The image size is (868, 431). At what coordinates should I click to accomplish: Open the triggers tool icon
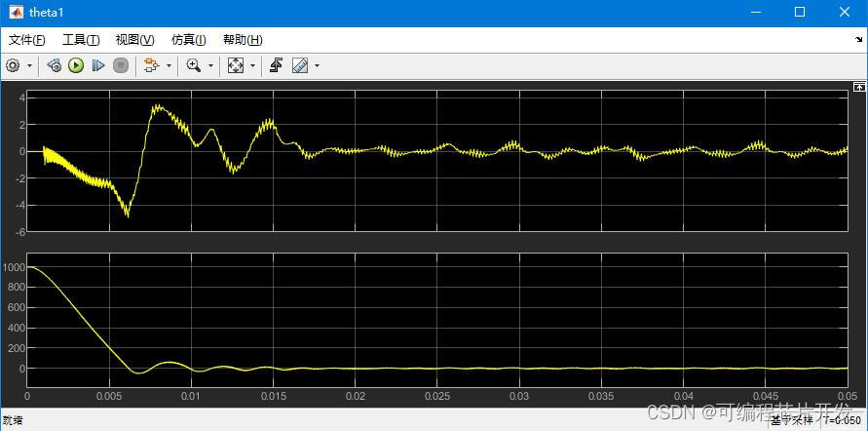(x=277, y=65)
